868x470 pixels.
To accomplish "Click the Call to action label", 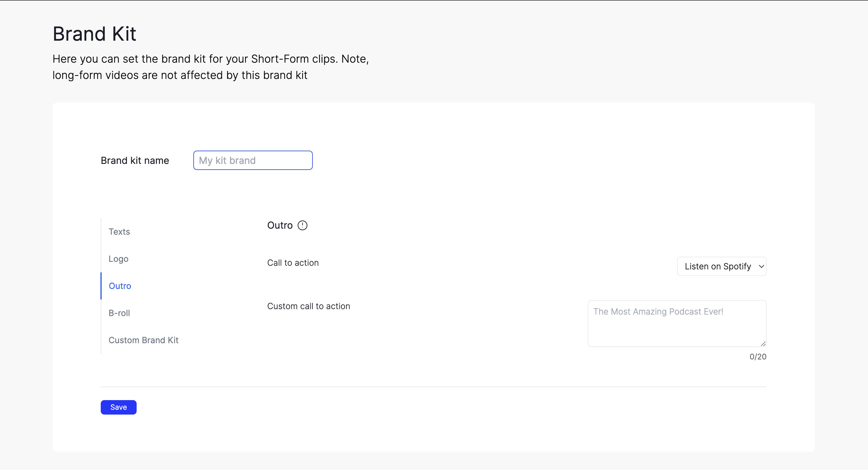I will 293,263.
